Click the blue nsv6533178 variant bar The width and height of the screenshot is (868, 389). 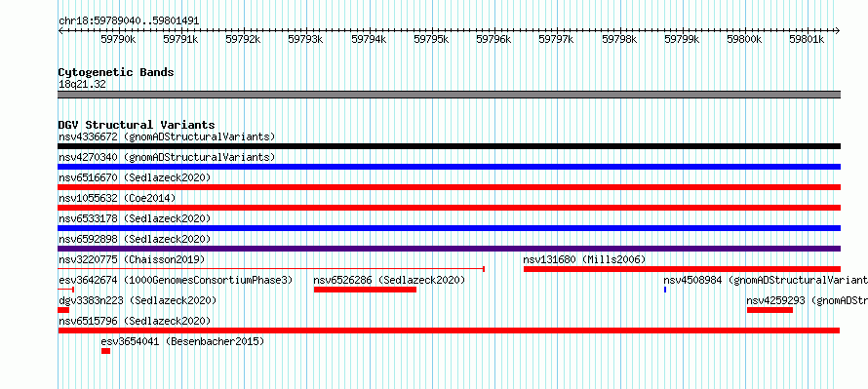pyautogui.click(x=449, y=228)
